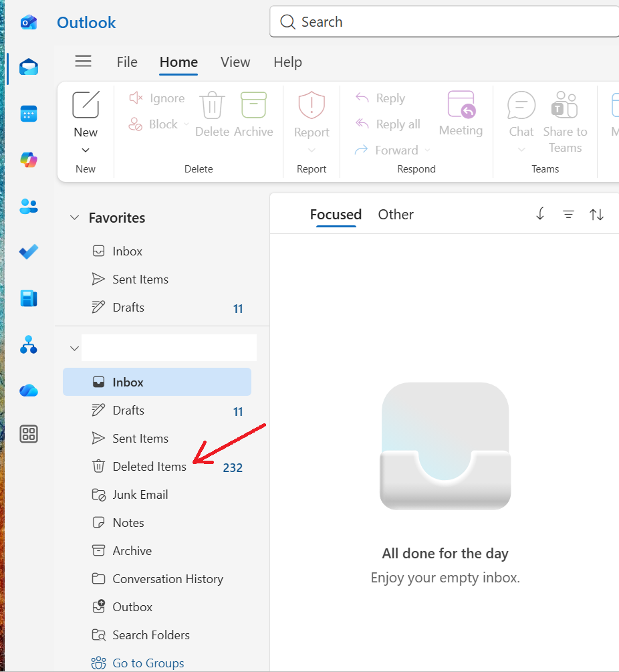The height and width of the screenshot is (672, 619).
Task: Click the Ignore conversation button
Action: [157, 98]
